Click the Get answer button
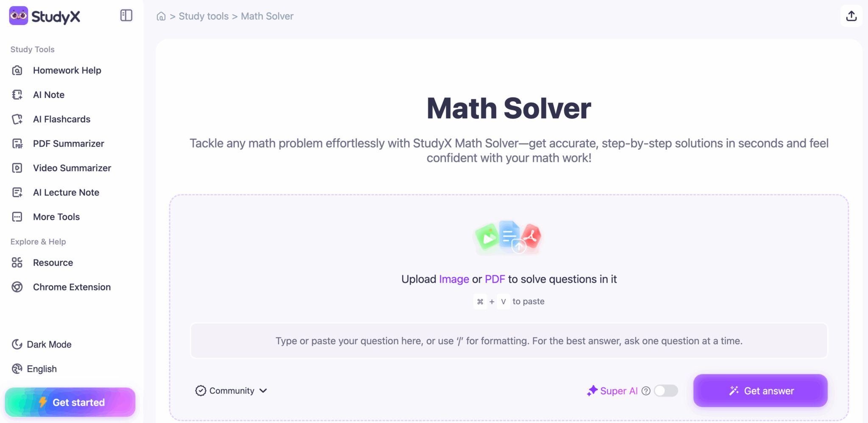 click(760, 391)
